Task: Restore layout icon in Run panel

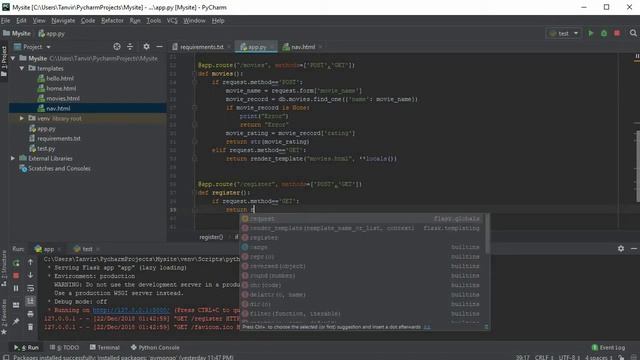Action: click(16, 305)
